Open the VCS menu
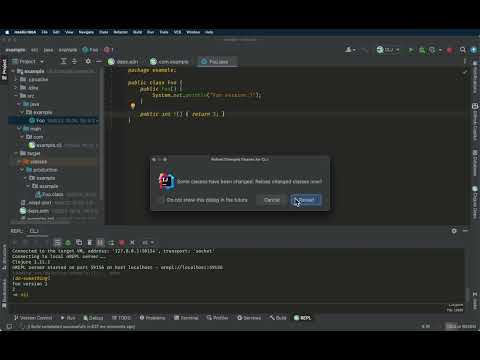The image size is (480, 360). [x=177, y=32]
